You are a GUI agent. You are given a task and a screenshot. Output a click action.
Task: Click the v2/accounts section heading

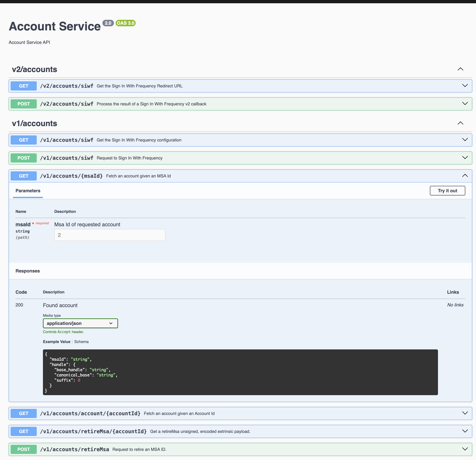pos(34,69)
